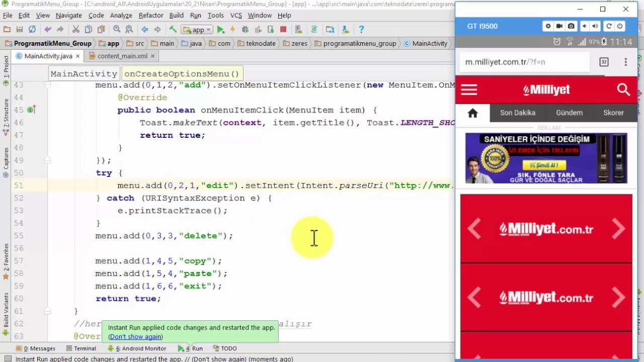Open the TODO tool window

(x=225, y=348)
